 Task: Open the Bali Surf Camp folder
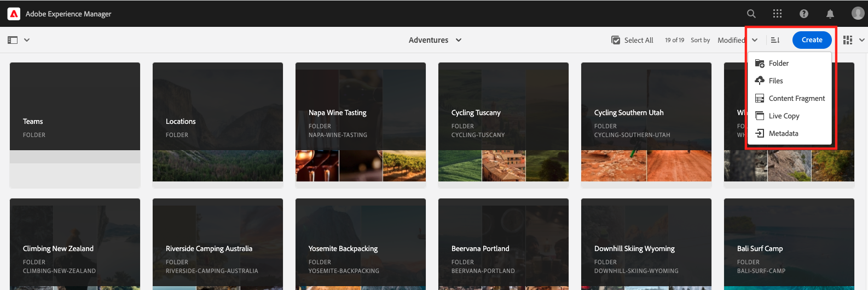tap(789, 244)
